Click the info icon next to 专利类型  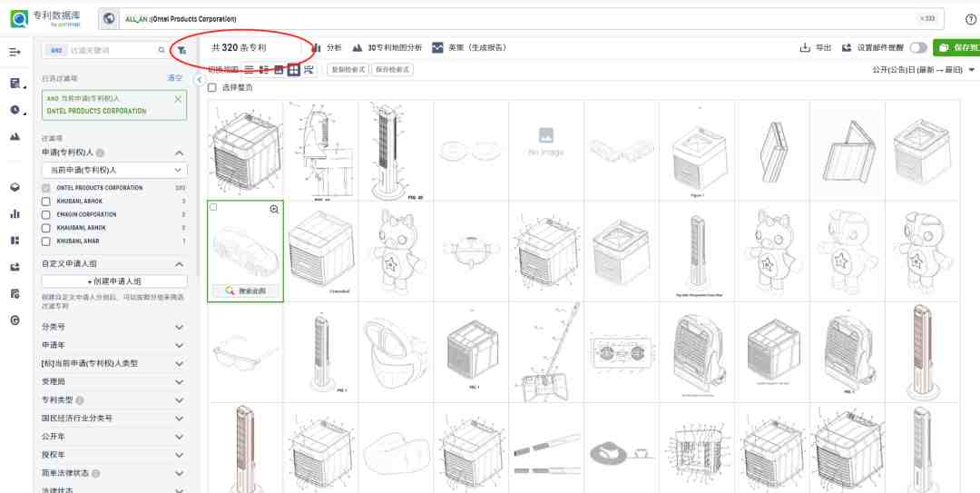80,399
